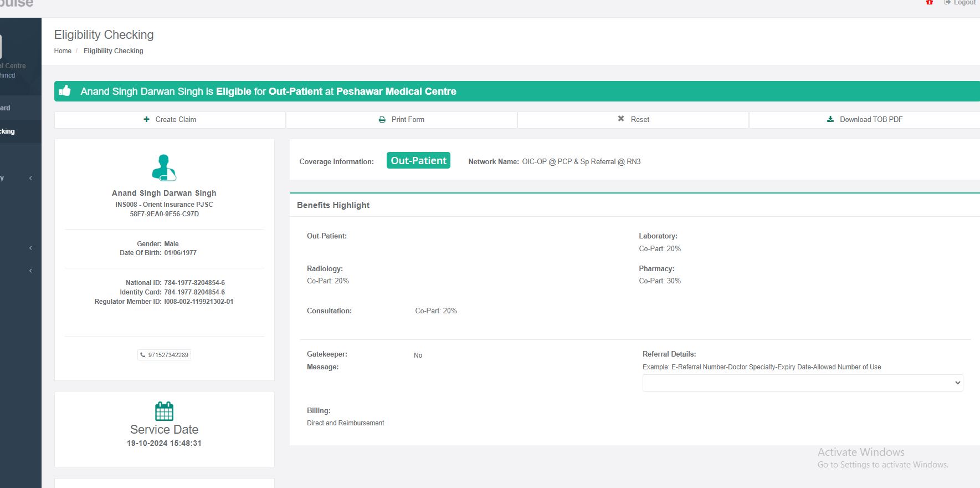Click the red gift icon in top bar
Image resolution: width=980 pixels, height=488 pixels.
[x=930, y=3]
